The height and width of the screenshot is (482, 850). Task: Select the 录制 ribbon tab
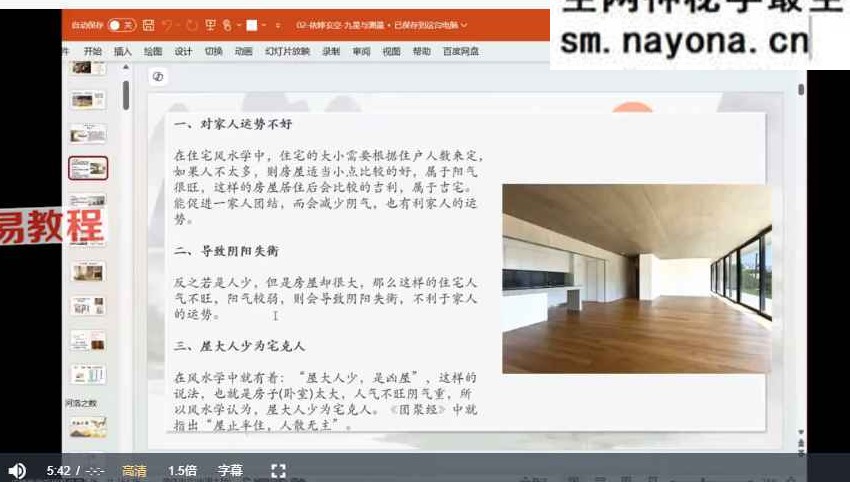[x=331, y=51]
